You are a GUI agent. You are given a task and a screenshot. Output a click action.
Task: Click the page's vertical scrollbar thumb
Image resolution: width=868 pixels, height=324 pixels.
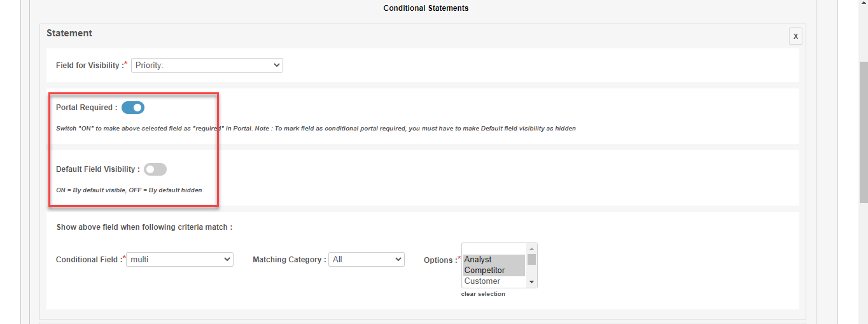(863, 132)
